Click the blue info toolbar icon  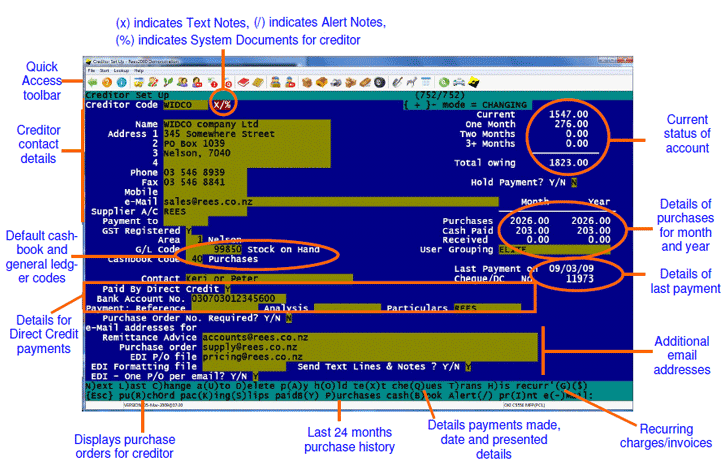pos(119,83)
